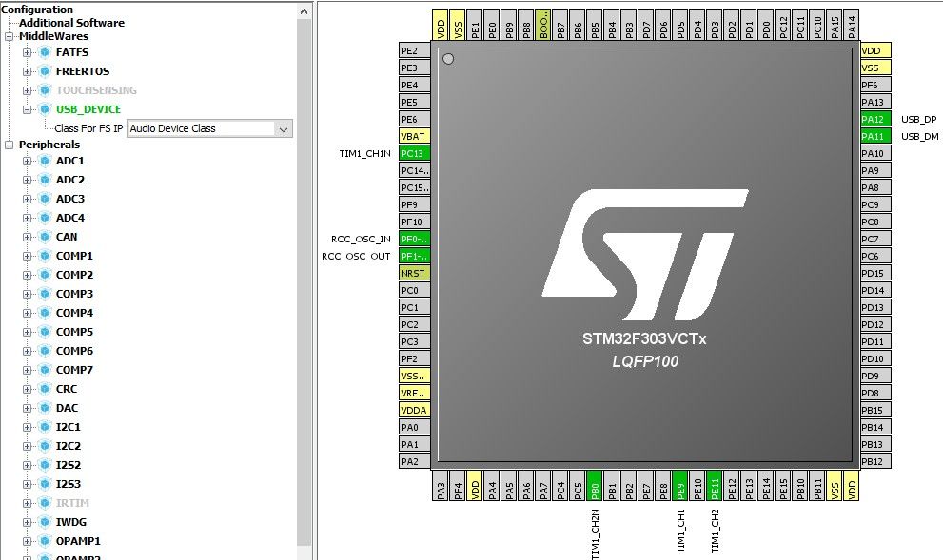
Task: Click the PA14 pin on top edge
Action: (x=851, y=25)
